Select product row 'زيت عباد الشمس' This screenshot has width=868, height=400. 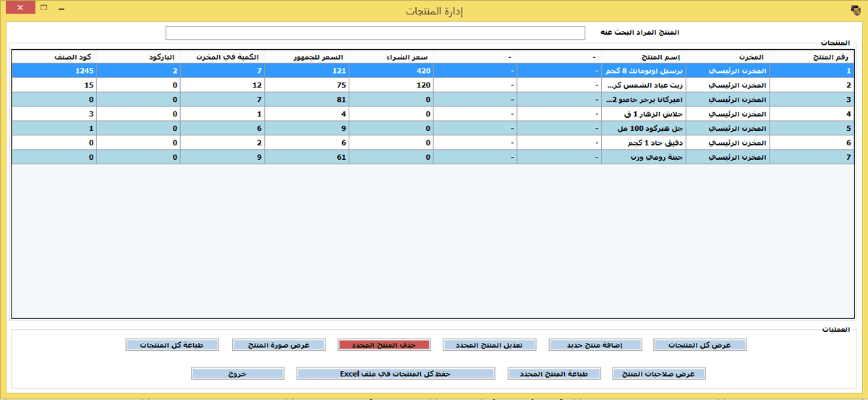point(643,85)
